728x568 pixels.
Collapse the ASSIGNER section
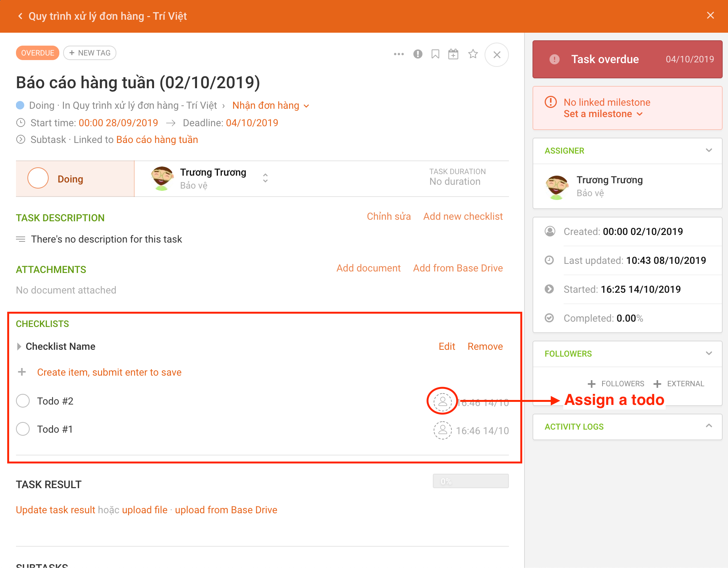click(x=709, y=151)
